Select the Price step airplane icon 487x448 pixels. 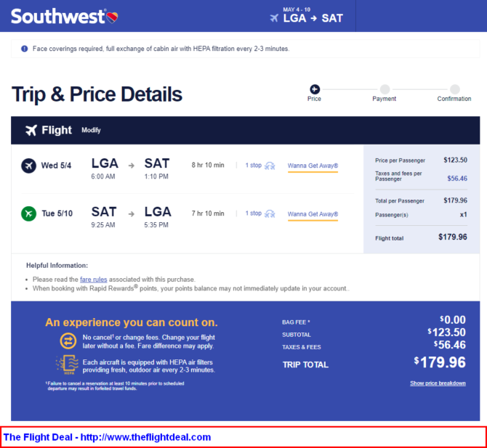coord(315,89)
